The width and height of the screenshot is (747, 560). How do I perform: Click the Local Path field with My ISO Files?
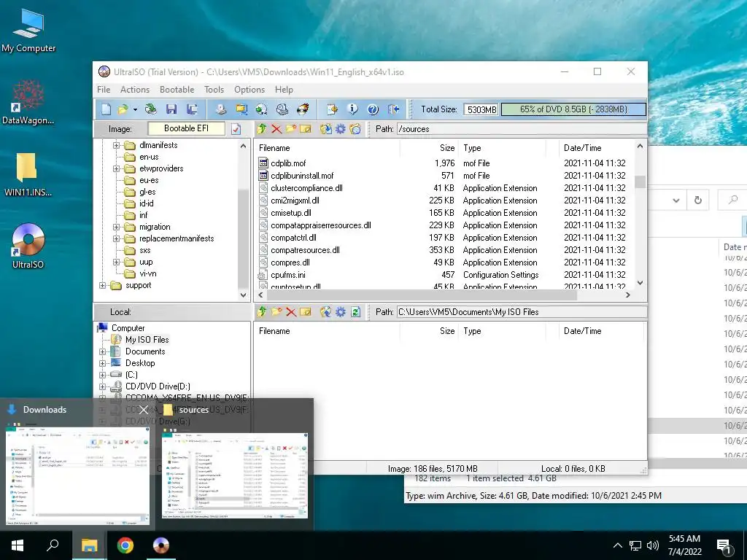[522, 312]
